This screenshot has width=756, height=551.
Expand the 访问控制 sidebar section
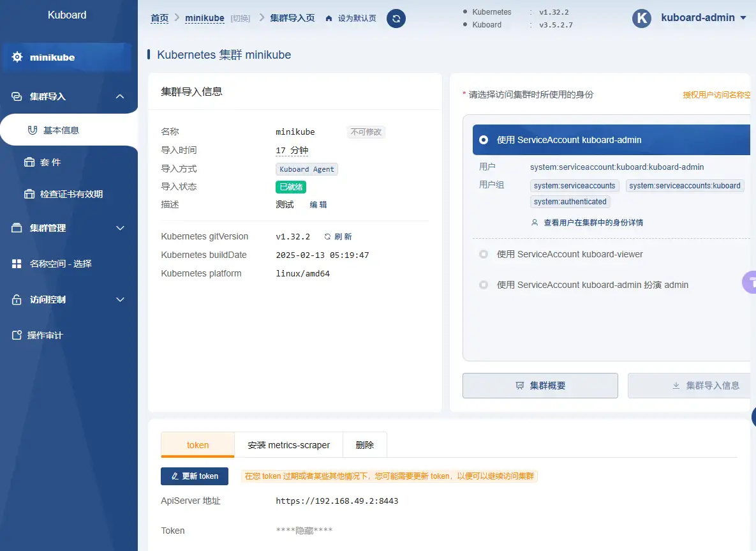point(120,299)
